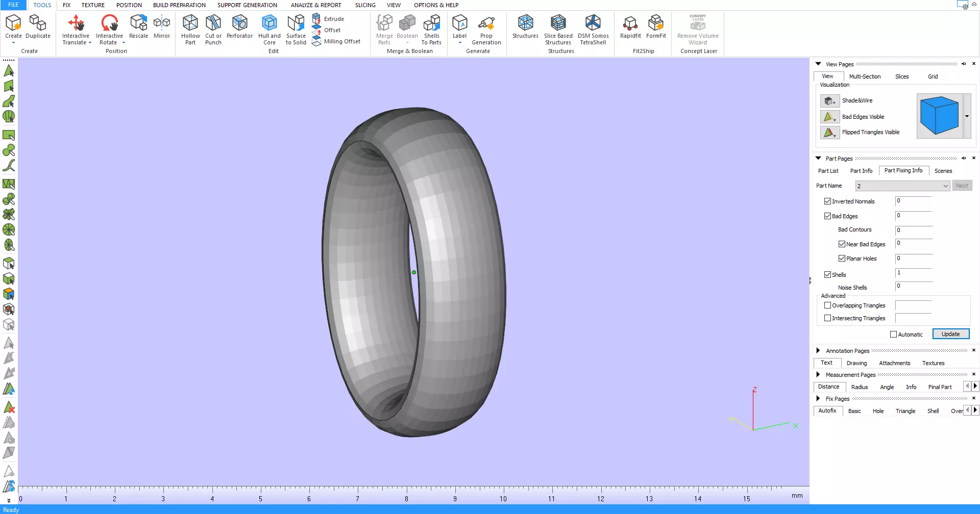Click the Next part button
Viewport: 980px width, 514px height.
click(x=962, y=186)
